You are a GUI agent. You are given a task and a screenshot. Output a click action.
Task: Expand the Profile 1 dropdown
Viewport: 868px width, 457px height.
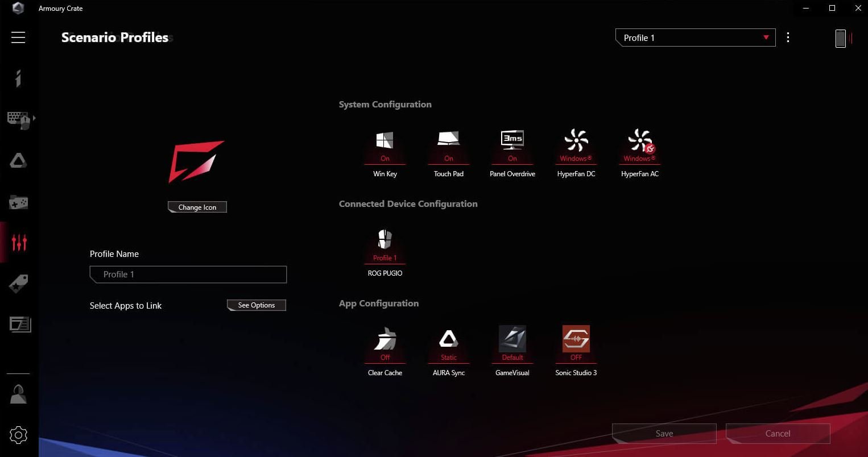[x=695, y=38]
